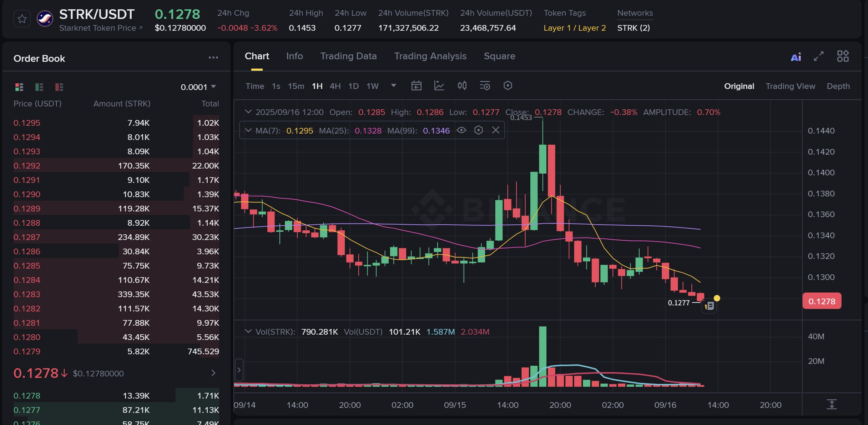Open indicator list settings icon

(485, 86)
